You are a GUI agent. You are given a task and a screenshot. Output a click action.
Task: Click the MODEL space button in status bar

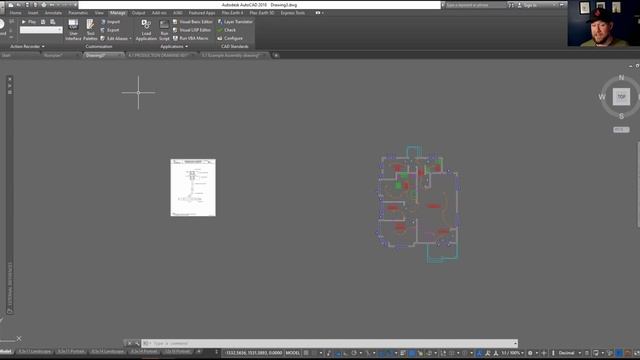coord(293,353)
